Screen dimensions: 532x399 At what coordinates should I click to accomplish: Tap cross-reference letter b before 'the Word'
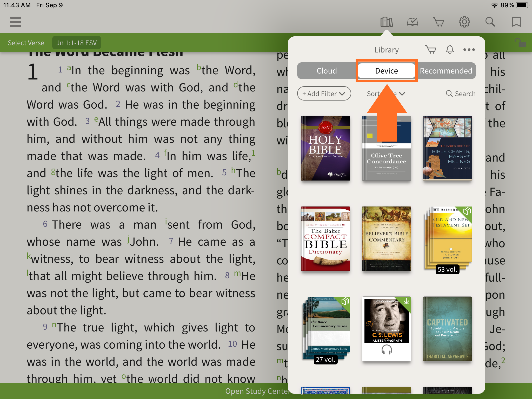[x=199, y=67]
